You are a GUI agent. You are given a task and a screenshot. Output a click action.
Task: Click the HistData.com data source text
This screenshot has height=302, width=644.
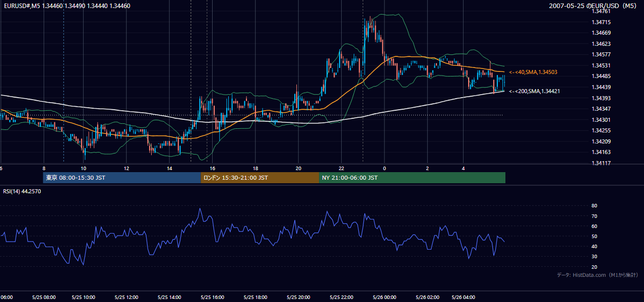click(x=598, y=275)
